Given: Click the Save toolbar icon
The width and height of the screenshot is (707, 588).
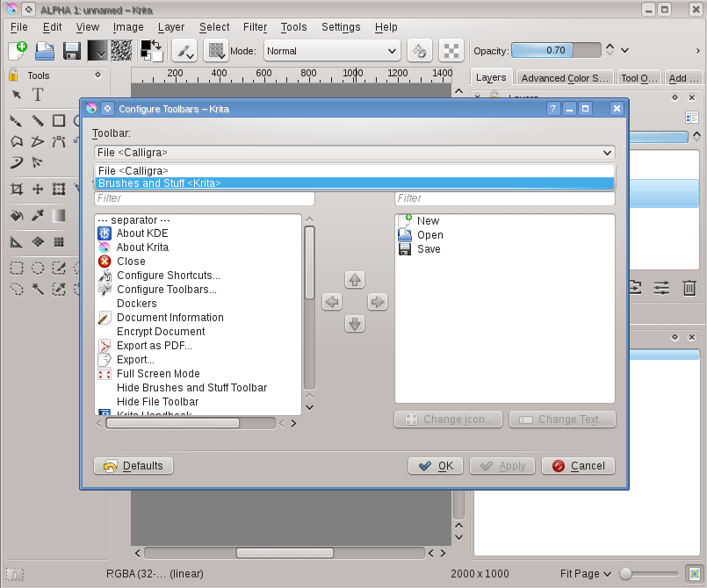Looking at the screenshot, I should click(72, 51).
